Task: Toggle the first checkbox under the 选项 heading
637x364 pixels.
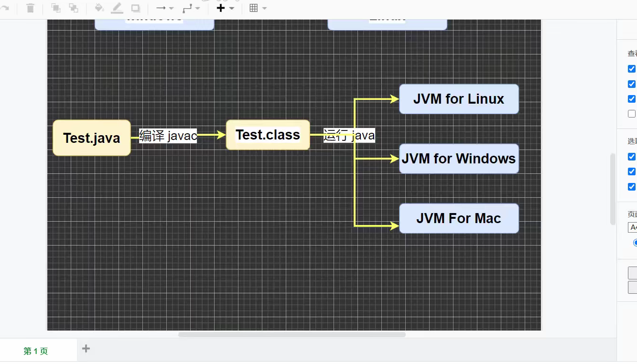Action: pyautogui.click(x=632, y=157)
